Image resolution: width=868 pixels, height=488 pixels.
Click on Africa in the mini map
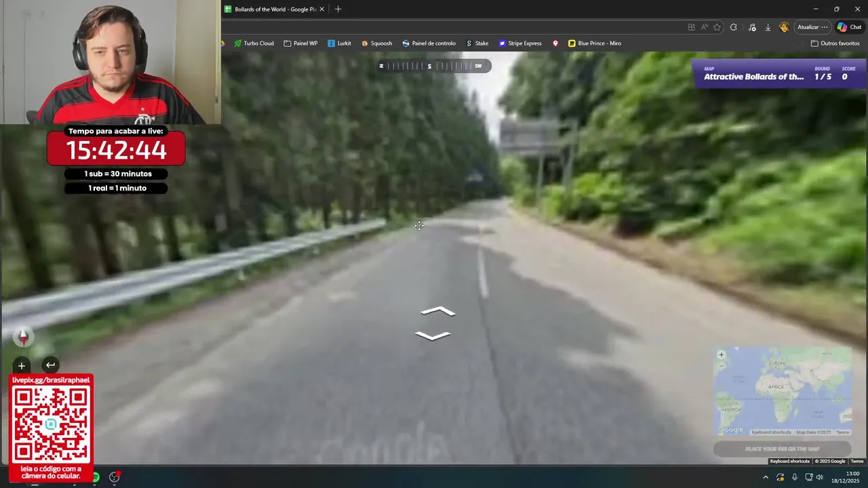[x=776, y=386]
